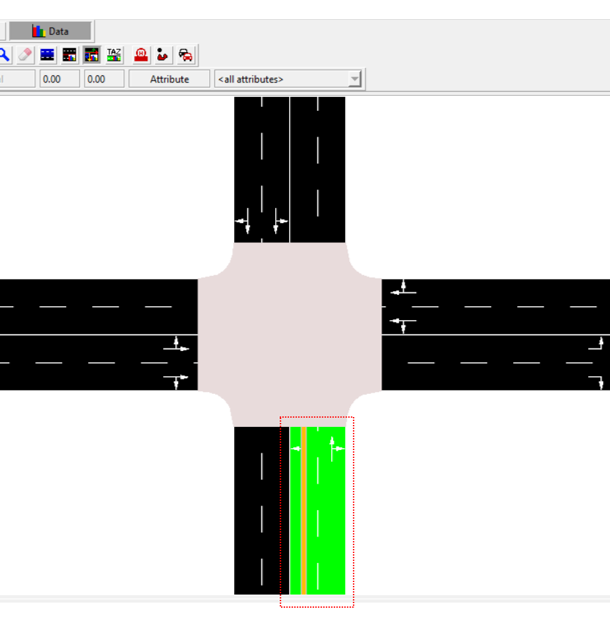Click the second 0.00 value field
This screenshot has width=610, height=617.
(103, 79)
